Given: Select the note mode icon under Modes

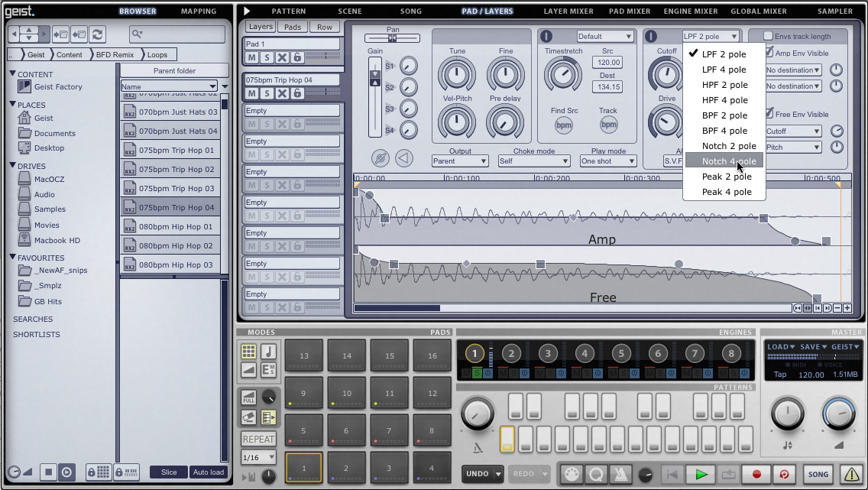Looking at the screenshot, I should [x=268, y=352].
